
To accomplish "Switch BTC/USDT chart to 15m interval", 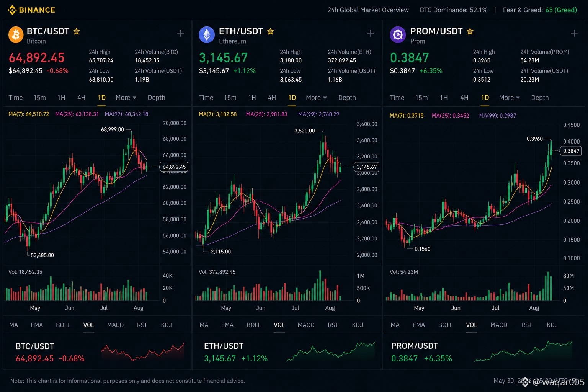I will (39, 98).
